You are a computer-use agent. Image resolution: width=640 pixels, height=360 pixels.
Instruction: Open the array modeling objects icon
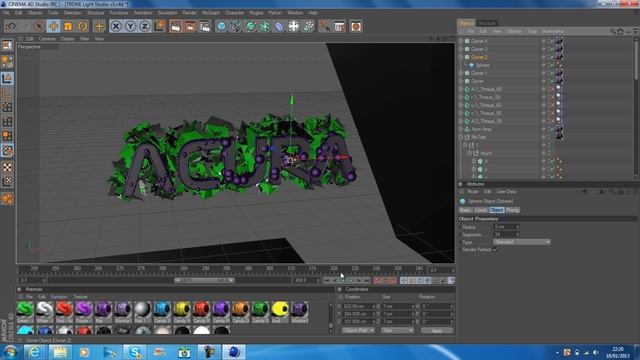pyautogui.click(x=264, y=27)
